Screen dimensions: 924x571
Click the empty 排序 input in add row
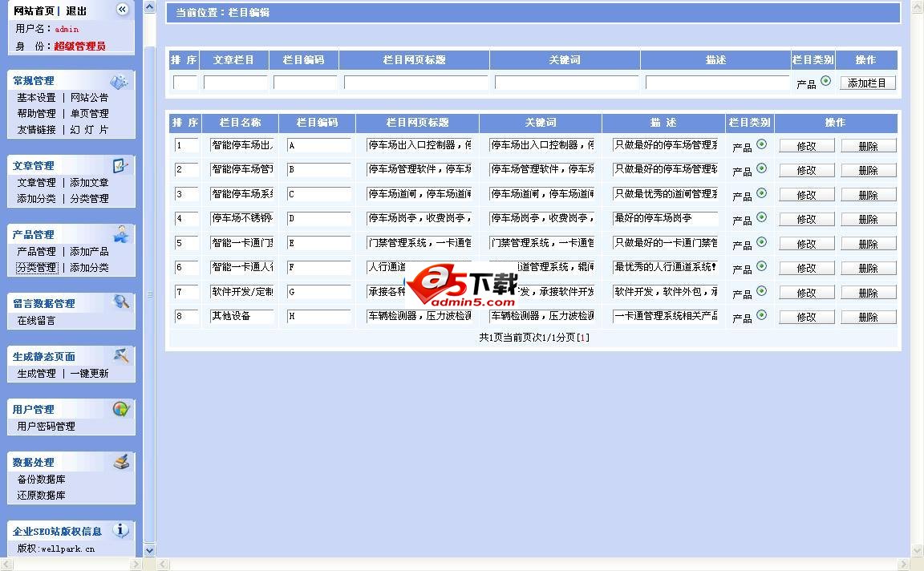click(x=185, y=83)
